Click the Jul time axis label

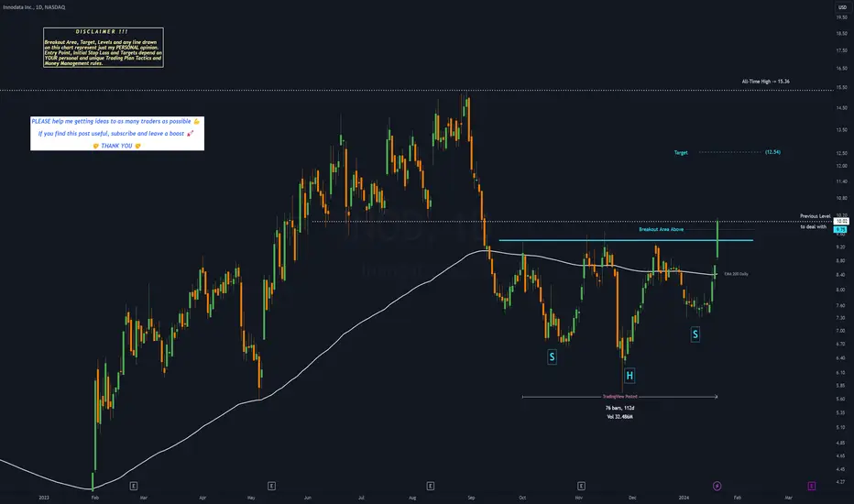pyautogui.click(x=361, y=498)
